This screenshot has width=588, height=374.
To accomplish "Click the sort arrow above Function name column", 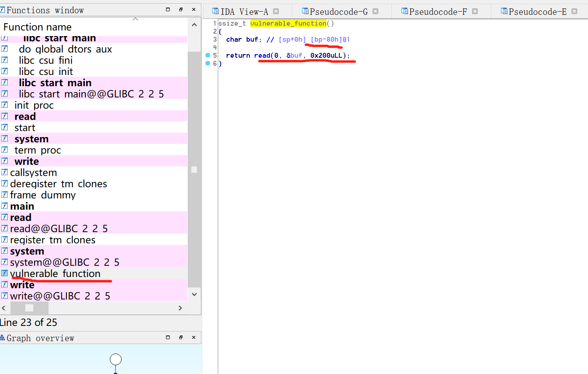I will (135, 18).
